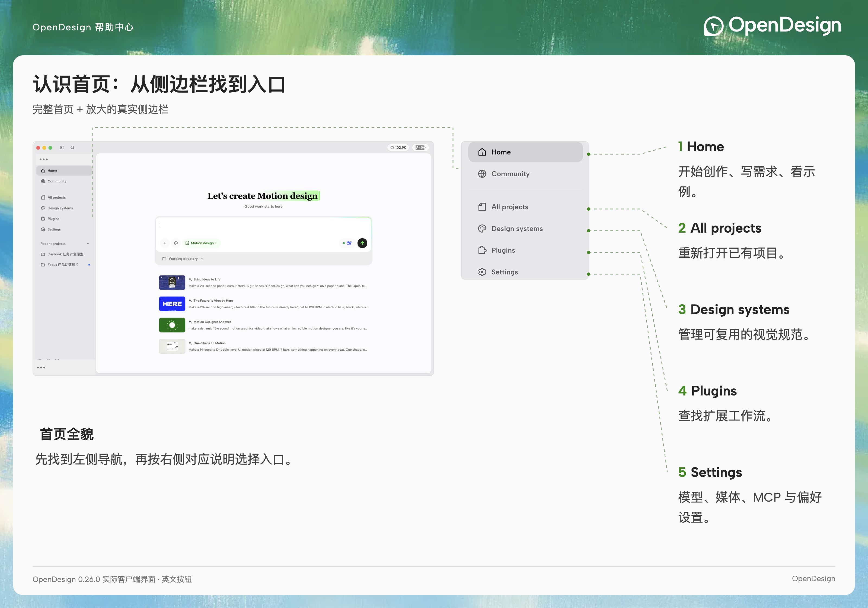The width and height of the screenshot is (868, 608).
Task: Open the GitHub 102.9K stars badge
Action: (x=398, y=148)
